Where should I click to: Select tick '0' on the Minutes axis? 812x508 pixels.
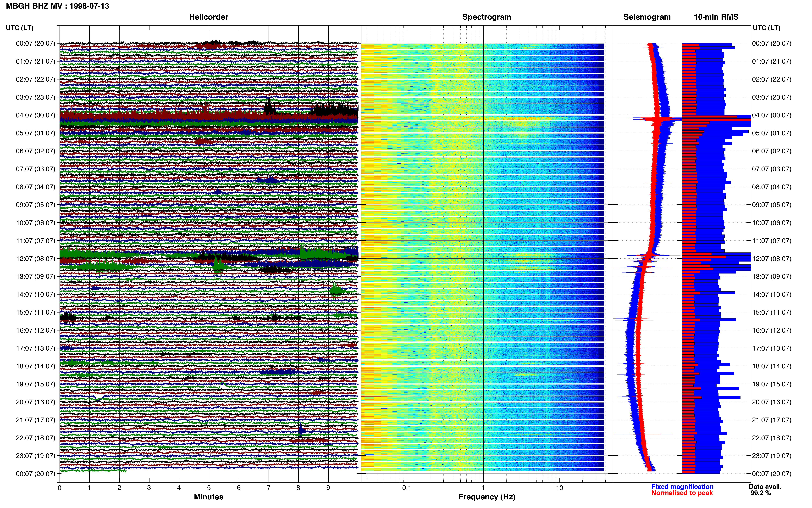tap(59, 488)
